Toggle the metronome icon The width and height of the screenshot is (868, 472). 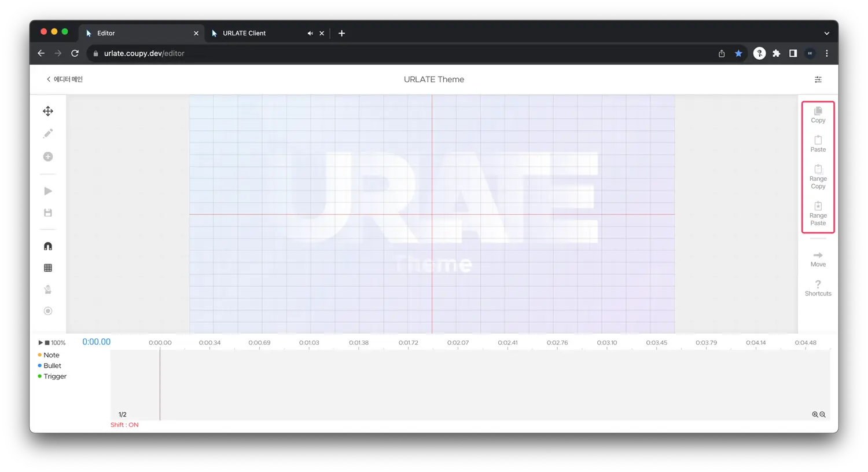coord(48,290)
